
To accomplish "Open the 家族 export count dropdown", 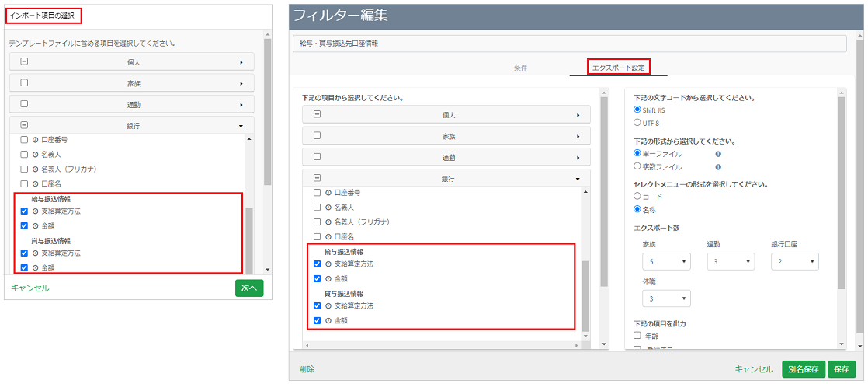I will click(x=666, y=261).
